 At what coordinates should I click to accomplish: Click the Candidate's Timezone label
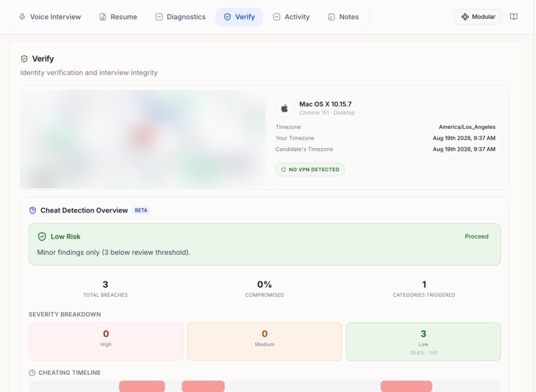(304, 149)
